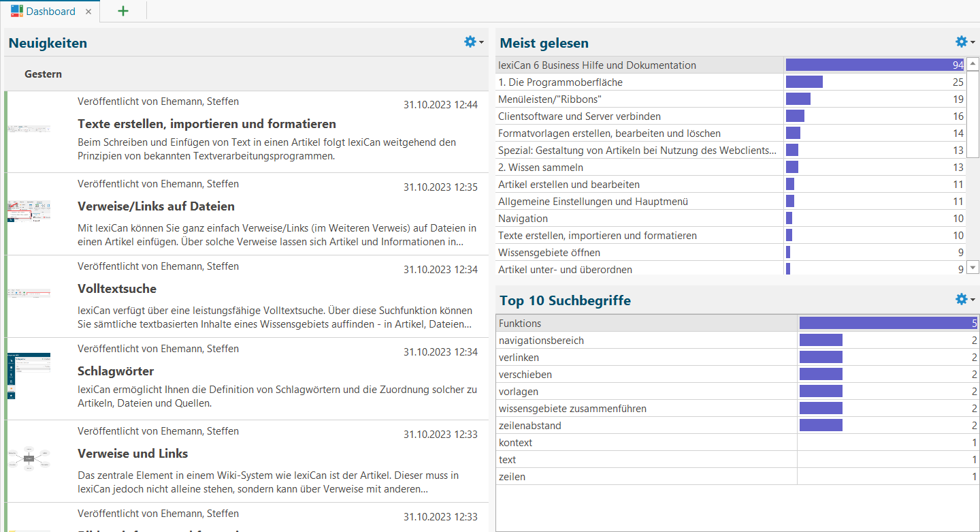Click the thumbnail beside the news article "Texte erstellen, importieren und formatieren"
The width and height of the screenshot is (980, 532).
[x=29, y=129]
